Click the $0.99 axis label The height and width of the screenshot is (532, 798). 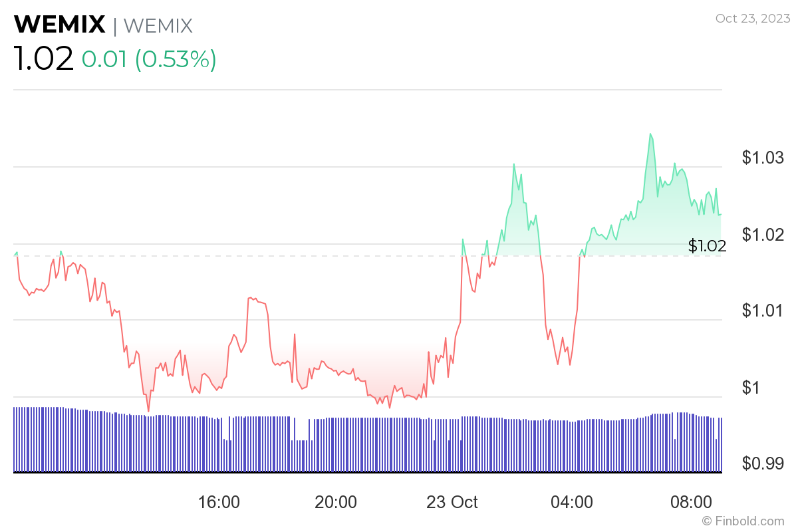(763, 464)
